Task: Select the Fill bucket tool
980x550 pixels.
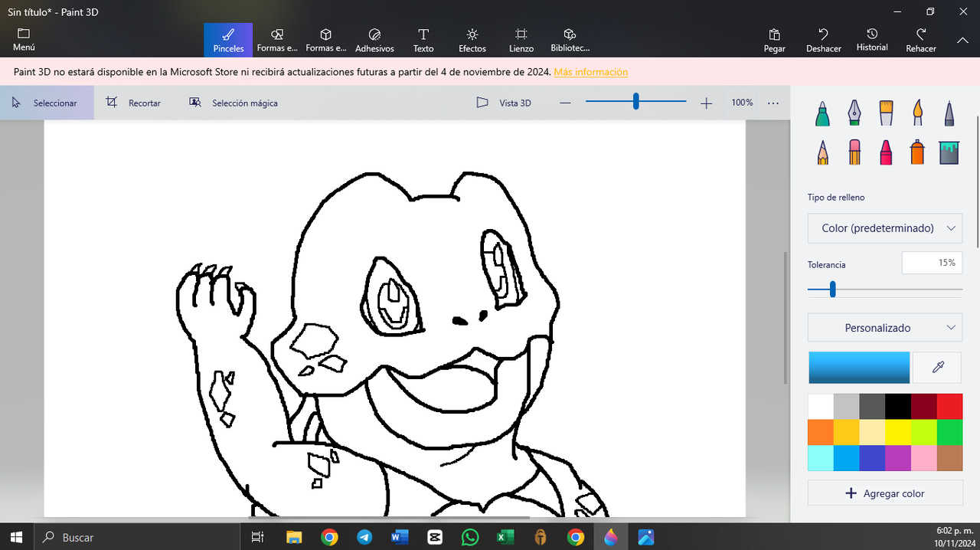Action: [949, 152]
